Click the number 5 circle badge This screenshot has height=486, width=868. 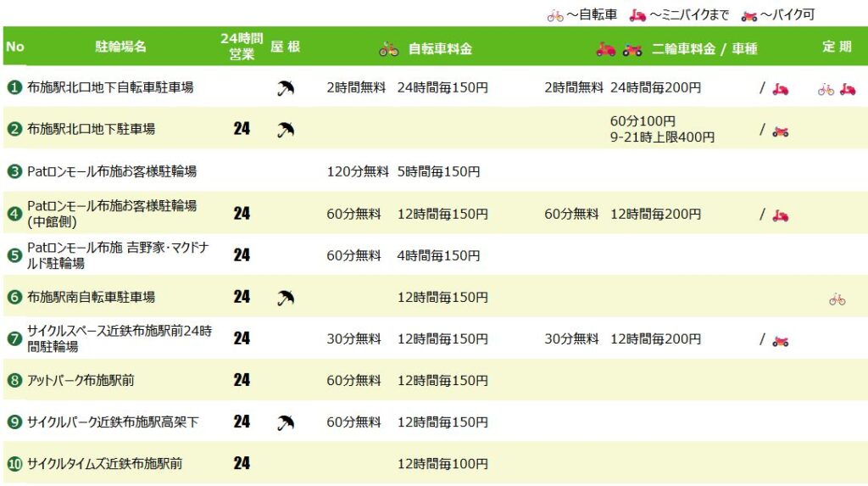tap(14, 255)
